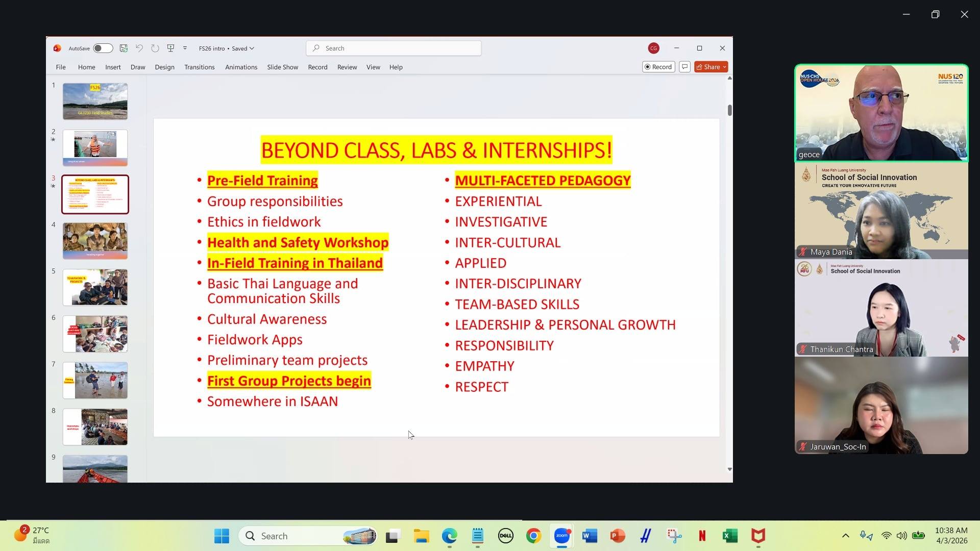The width and height of the screenshot is (980, 551).
Task: Click the CG account avatar icon
Action: [653, 48]
